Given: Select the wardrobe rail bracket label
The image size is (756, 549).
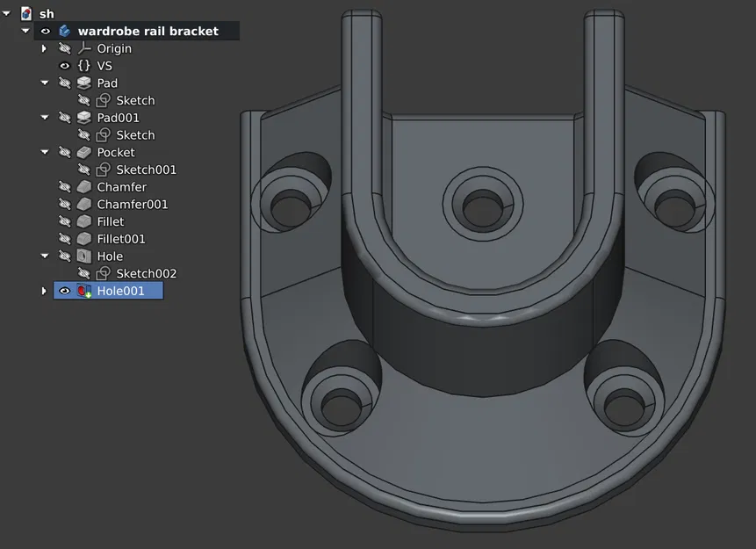Looking at the screenshot, I should (148, 32).
